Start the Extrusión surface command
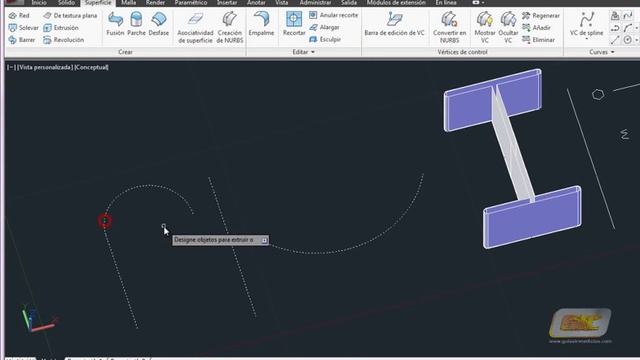Screen dimensions: 640x360 tap(61, 28)
